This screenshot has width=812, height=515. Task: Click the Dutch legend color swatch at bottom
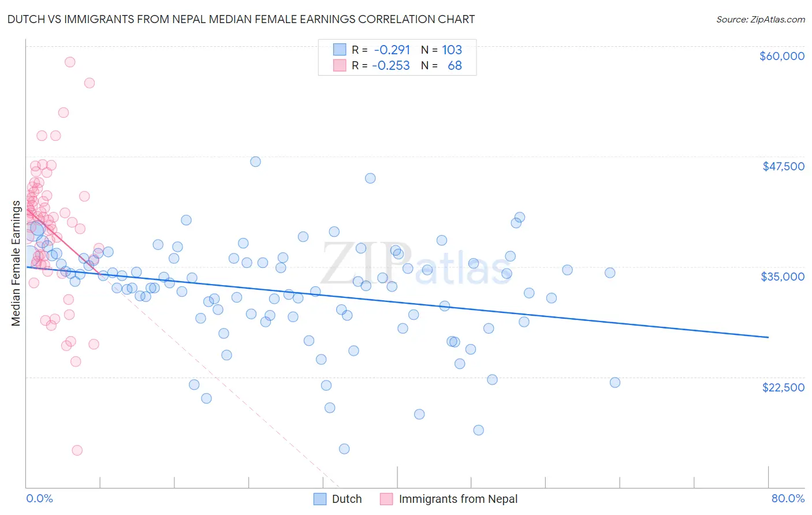click(x=320, y=499)
